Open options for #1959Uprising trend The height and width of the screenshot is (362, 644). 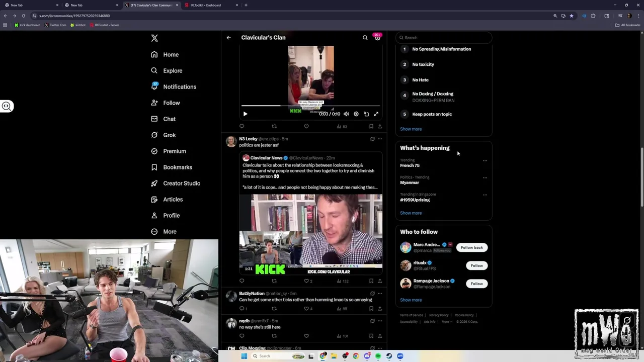pos(485,195)
